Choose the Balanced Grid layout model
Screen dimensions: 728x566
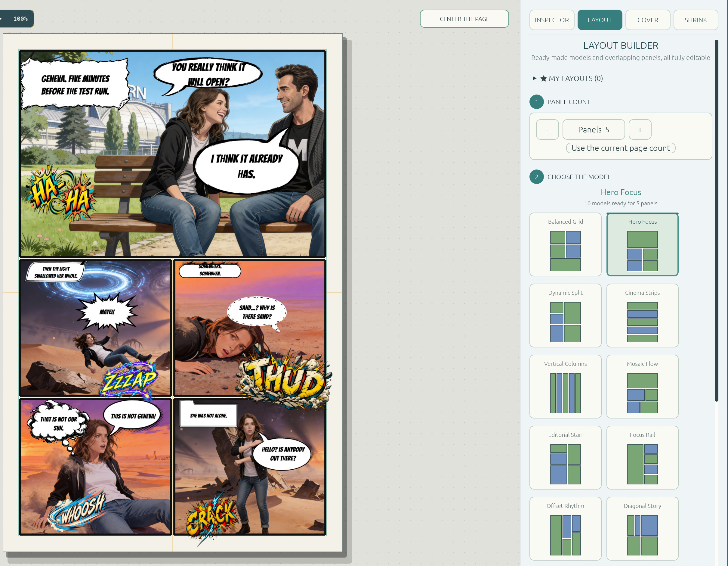click(x=565, y=244)
